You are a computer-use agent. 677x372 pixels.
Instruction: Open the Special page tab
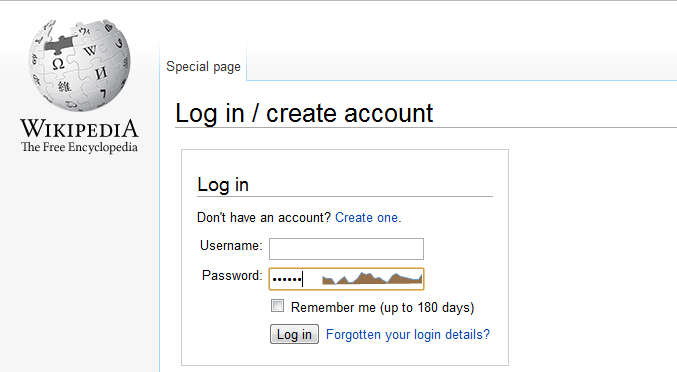[203, 67]
